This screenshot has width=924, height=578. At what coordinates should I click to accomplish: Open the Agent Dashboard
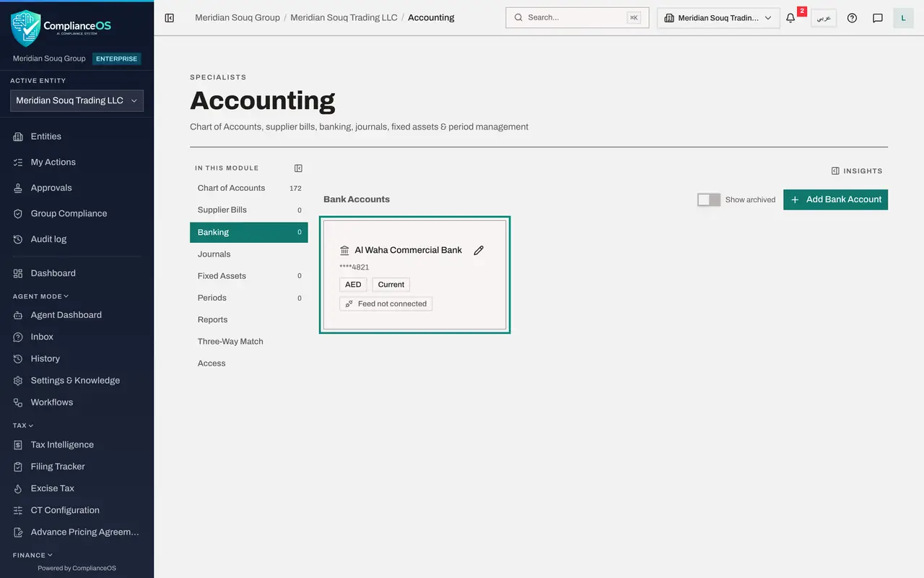[77, 315]
